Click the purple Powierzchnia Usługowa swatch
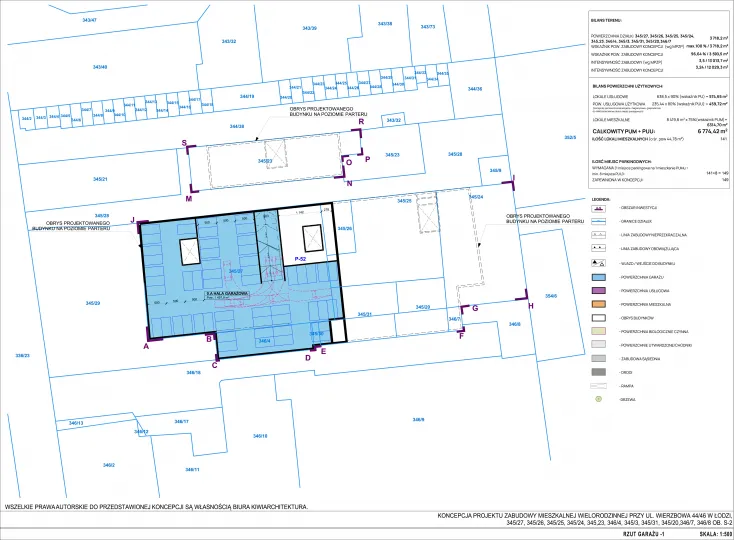This screenshot has width=734, height=540. 600,289
